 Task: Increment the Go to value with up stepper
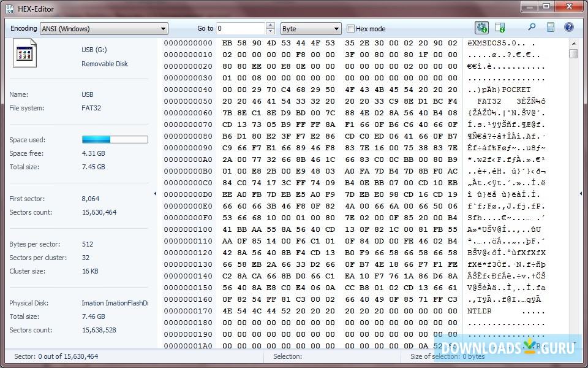pyautogui.click(x=269, y=25)
